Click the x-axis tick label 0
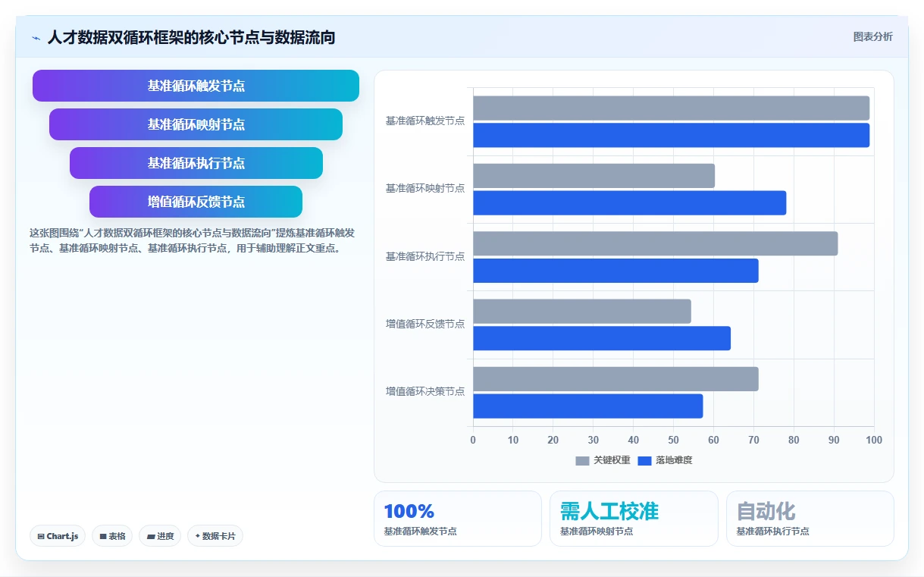This screenshot has height=577, width=924. 473,441
